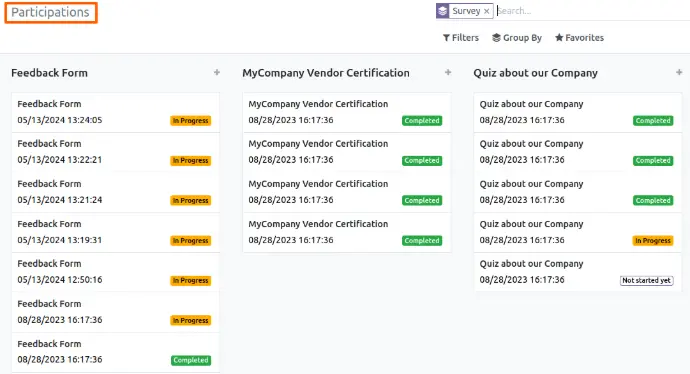
Task: Click plus icon beside Quiz about our Company
Action: pyautogui.click(x=679, y=73)
